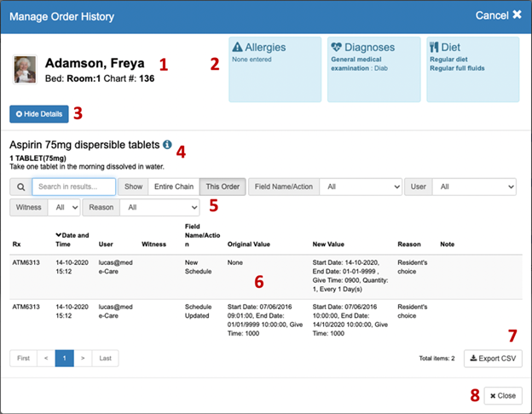
Task: Click the Diagnoses heartbeat icon
Action: 336,48
